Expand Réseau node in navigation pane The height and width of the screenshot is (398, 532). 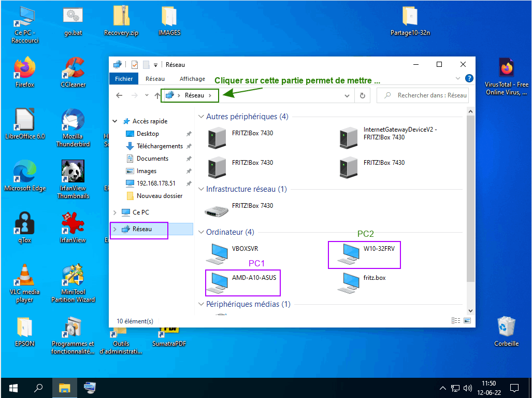click(114, 229)
